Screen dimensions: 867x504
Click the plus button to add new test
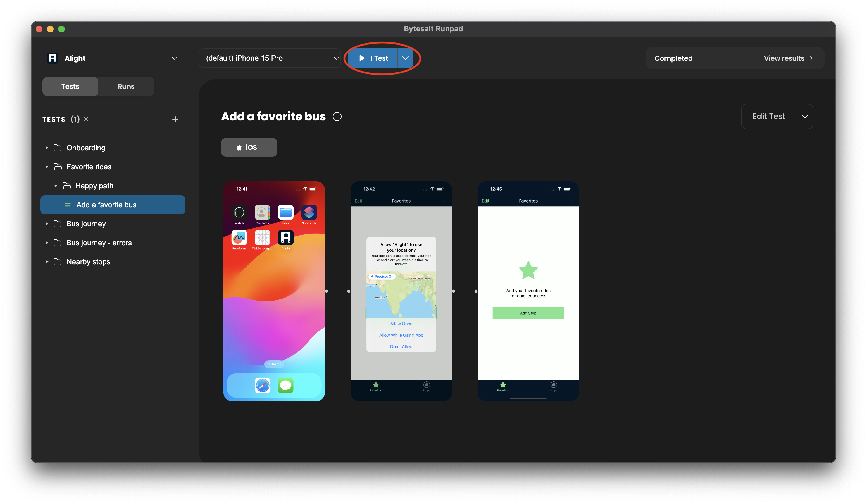tap(176, 119)
